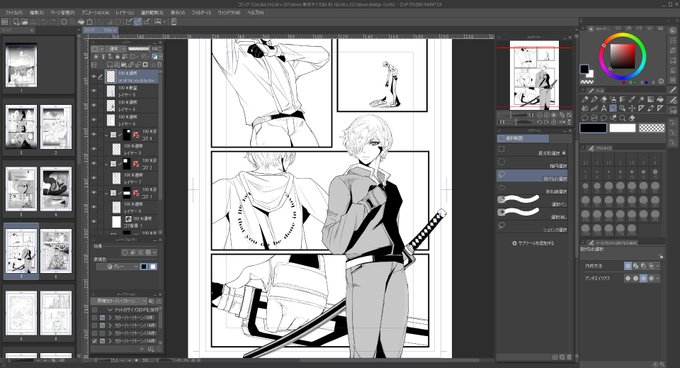This screenshot has width=680, height=368.
Task: Tick the first カラーハーフトーン row checkbox
Action: [95, 318]
